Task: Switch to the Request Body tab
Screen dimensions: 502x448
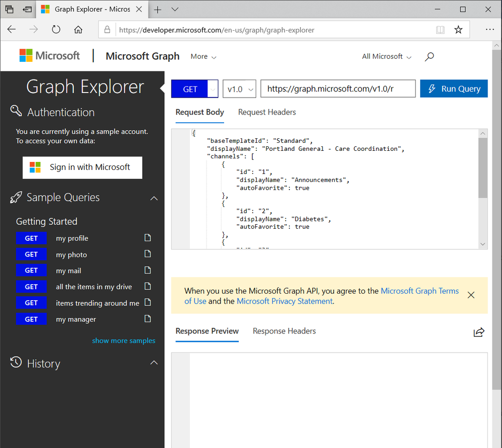Action: pos(200,113)
